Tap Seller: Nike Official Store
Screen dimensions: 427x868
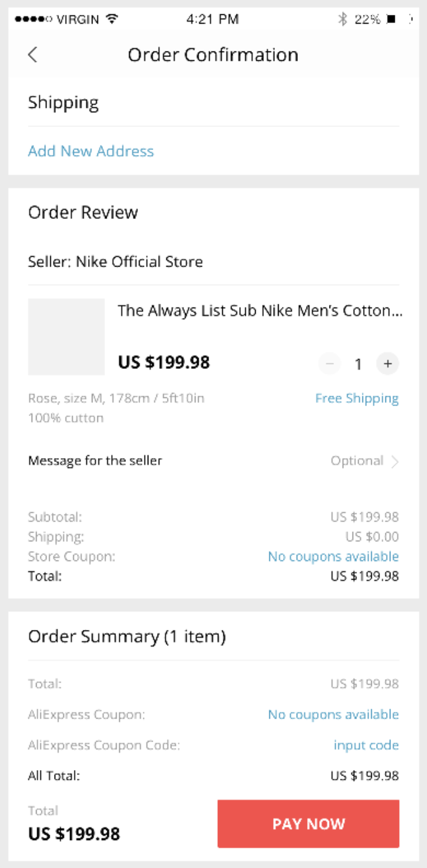tap(115, 262)
